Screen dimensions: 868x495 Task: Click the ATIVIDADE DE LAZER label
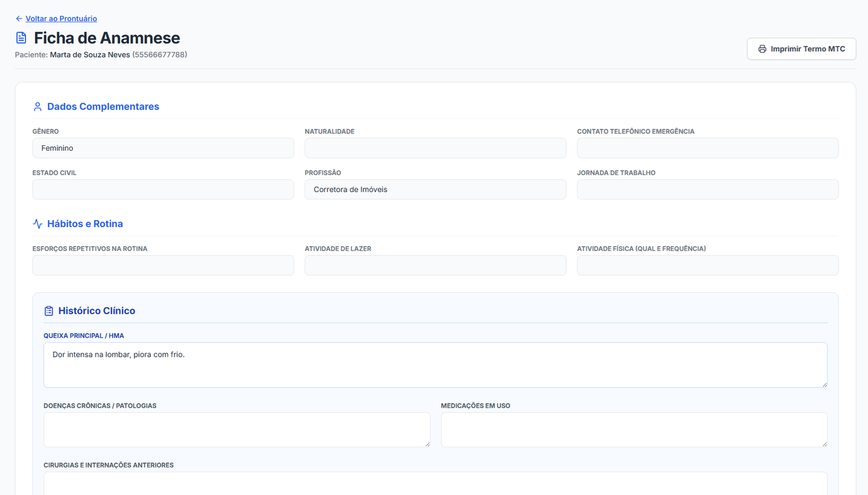coord(338,249)
